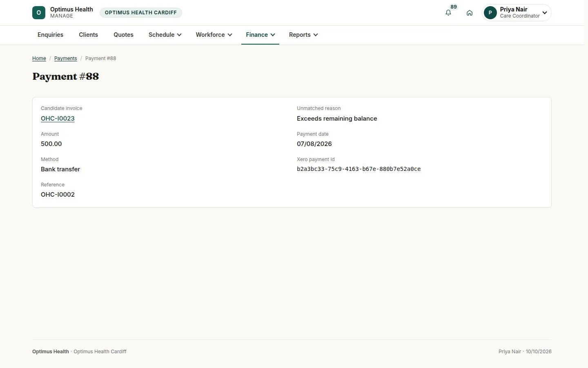This screenshot has width=588, height=368.
Task: Go to the Quotes tab
Action: click(123, 35)
